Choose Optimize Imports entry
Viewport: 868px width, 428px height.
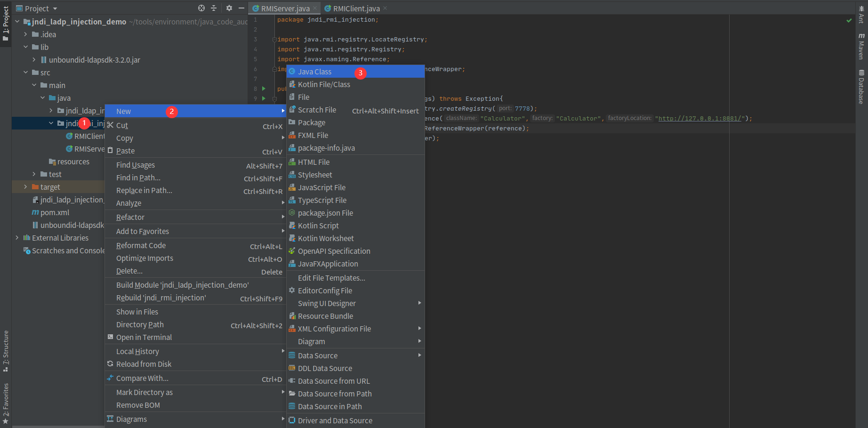coord(195,258)
